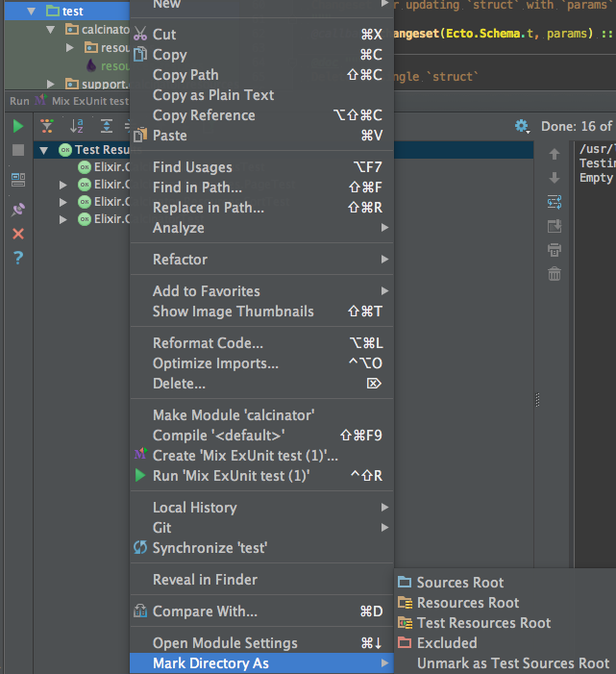The image size is (616, 674).
Task: Click the trash Clear all icon
Action: click(554, 274)
